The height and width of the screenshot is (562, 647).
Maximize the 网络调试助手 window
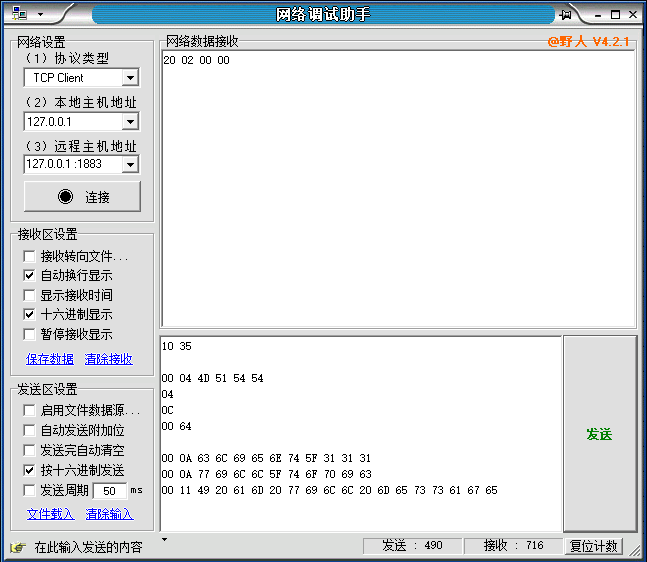[615, 15]
